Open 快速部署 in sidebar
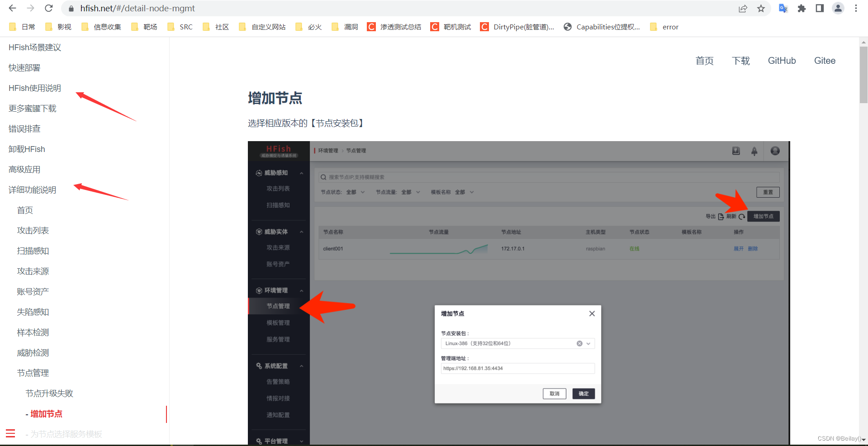 (x=24, y=68)
